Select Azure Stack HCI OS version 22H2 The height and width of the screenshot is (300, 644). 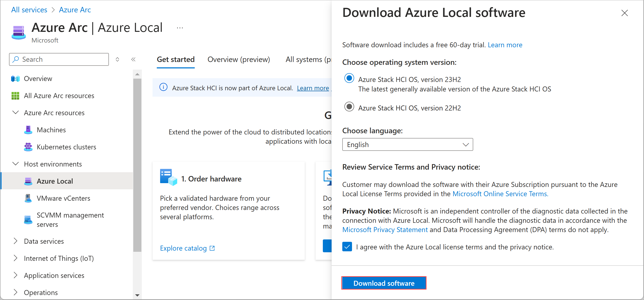pos(349,107)
